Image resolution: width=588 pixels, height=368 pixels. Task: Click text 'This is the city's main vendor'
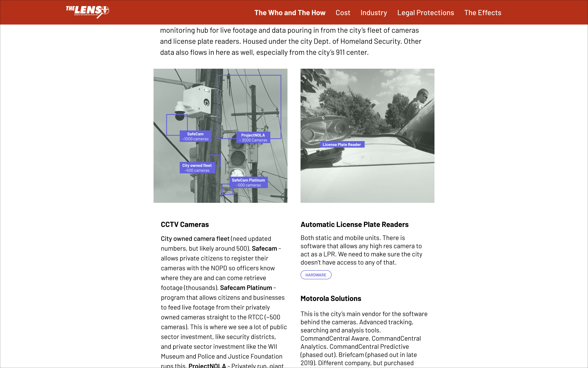coord(345,314)
